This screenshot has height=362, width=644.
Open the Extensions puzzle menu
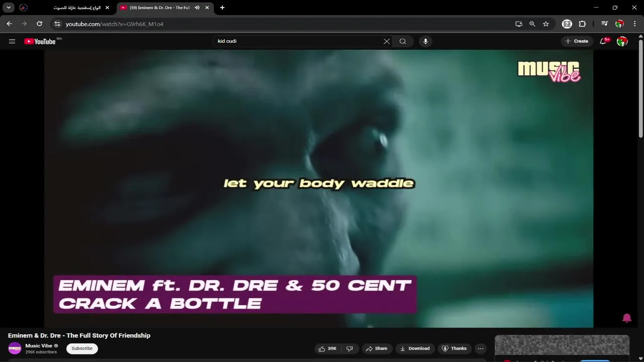pyautogui.click(x=582, y=24)
